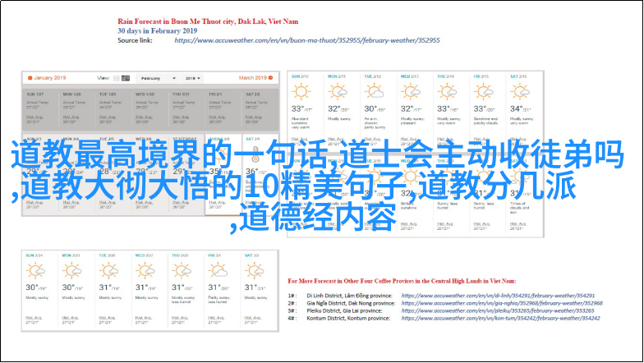This screenshot has height=363, width=644.
Task: Open the Gia Nghia district forecast link
Action: pos(502,303)
